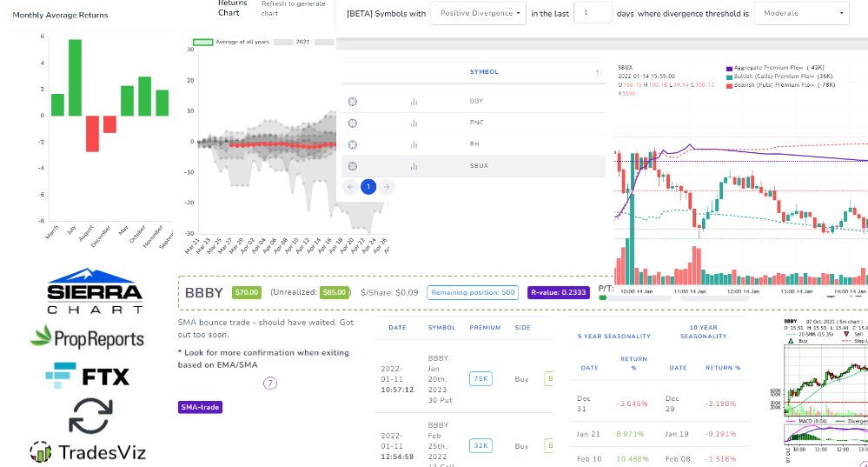Go to the next page with the right arrow
Viewport: 868px width, 467px height.
pos(387,187)
